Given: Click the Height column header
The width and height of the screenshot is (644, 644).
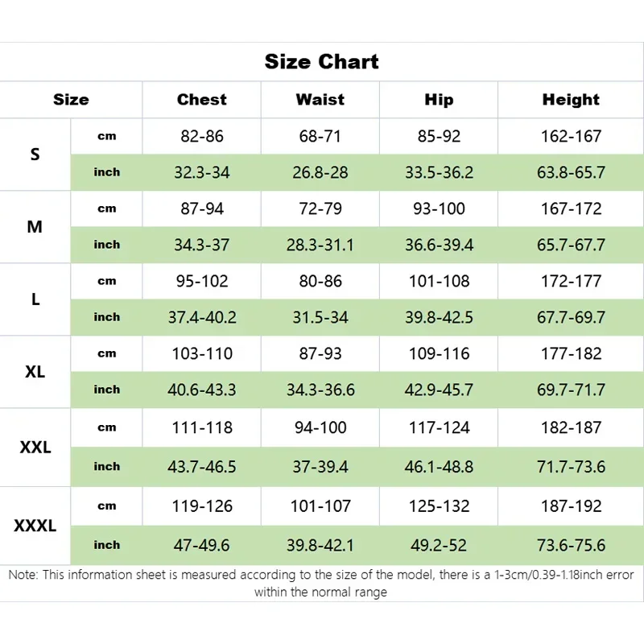Looking at the screenshot, I should click(571, 100).
